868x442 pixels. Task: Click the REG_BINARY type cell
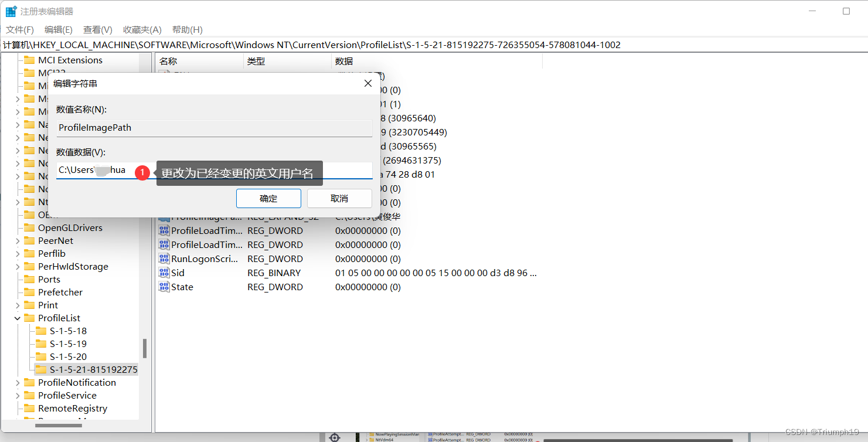(274, 273)
